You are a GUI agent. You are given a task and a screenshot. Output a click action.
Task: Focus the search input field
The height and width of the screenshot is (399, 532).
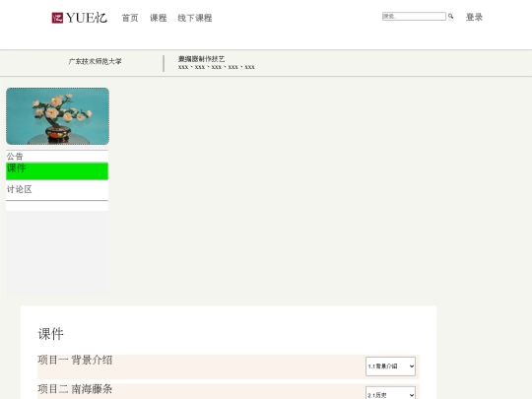coord(414,17)
